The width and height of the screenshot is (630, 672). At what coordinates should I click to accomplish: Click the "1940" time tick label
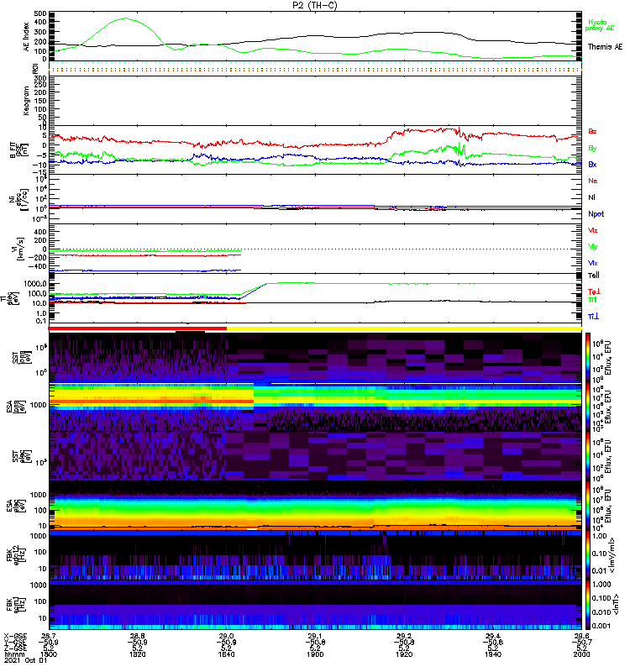[x=493, y=654]
